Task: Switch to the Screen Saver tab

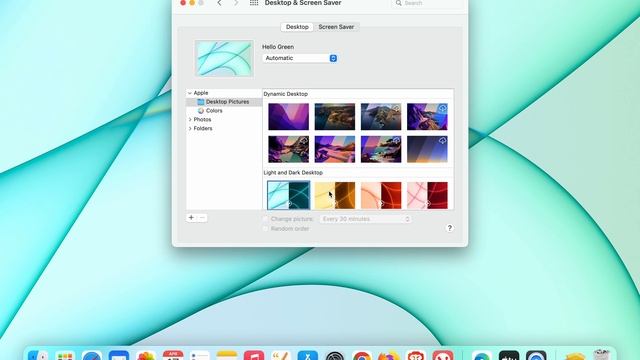Action: pos(336,27)
